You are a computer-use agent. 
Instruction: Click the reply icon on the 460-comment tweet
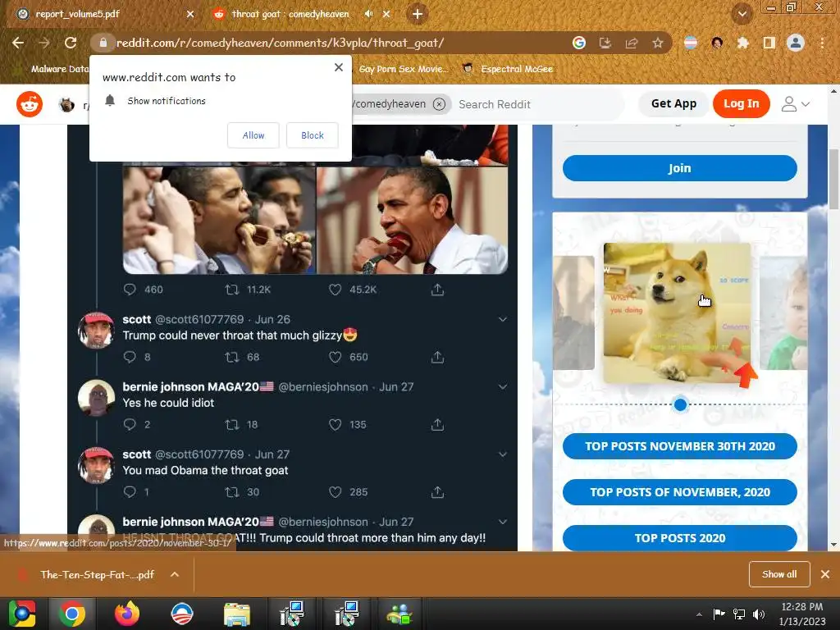click(130, 290)
